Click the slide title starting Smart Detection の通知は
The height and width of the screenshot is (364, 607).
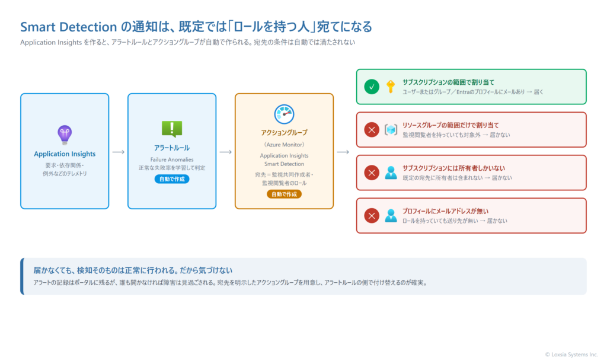196,27
